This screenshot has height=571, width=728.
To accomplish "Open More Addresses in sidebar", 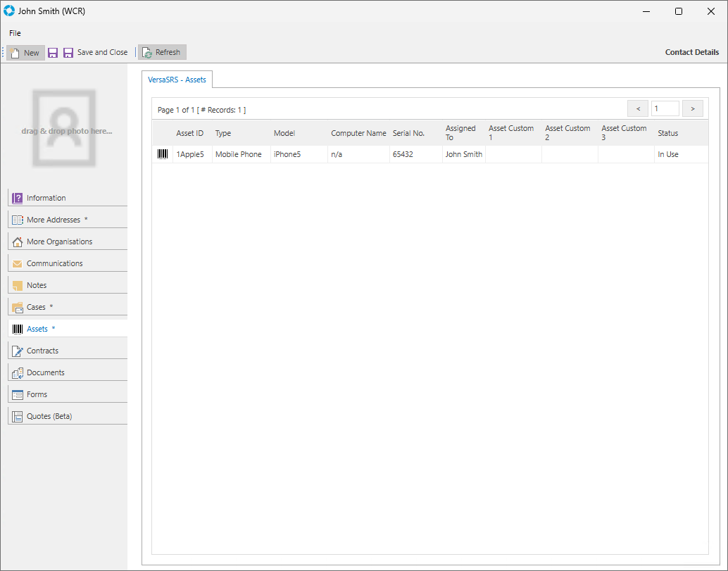I will 54,220.
